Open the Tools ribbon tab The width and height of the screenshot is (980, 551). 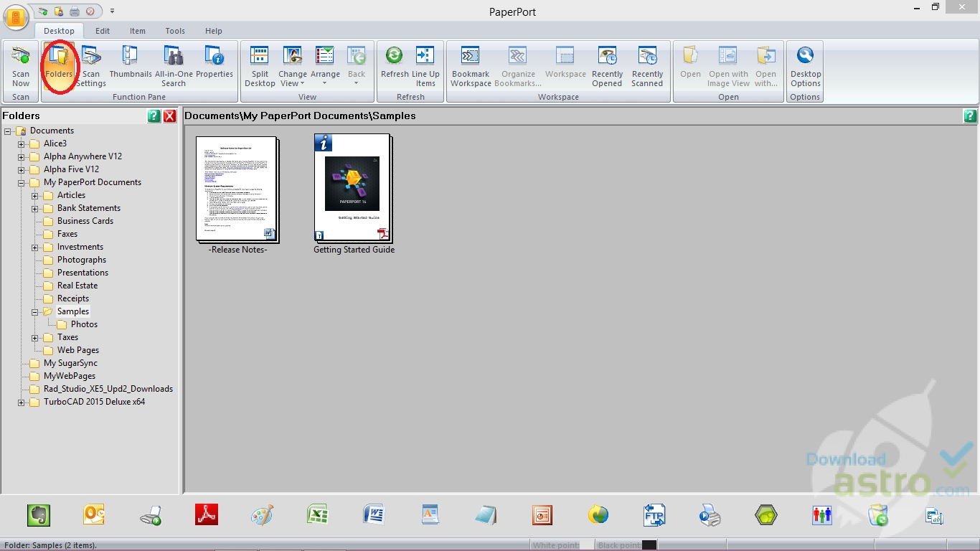175,31
